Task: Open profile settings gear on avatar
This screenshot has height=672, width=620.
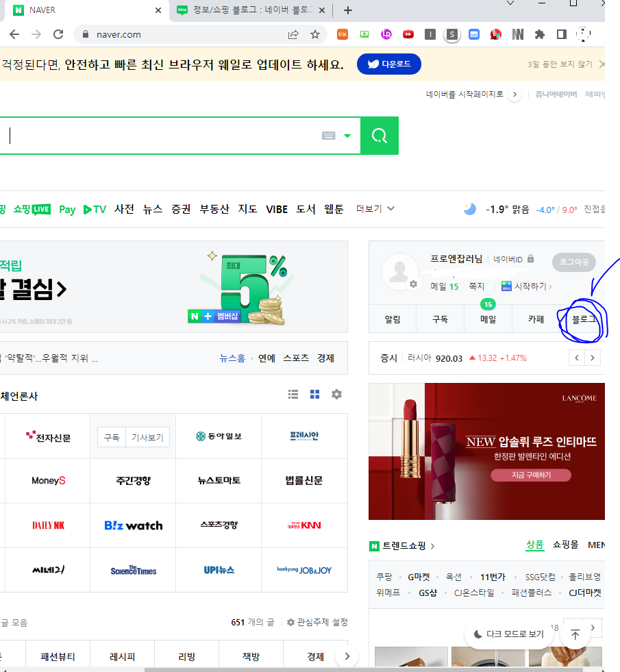Action: point(413,284)
